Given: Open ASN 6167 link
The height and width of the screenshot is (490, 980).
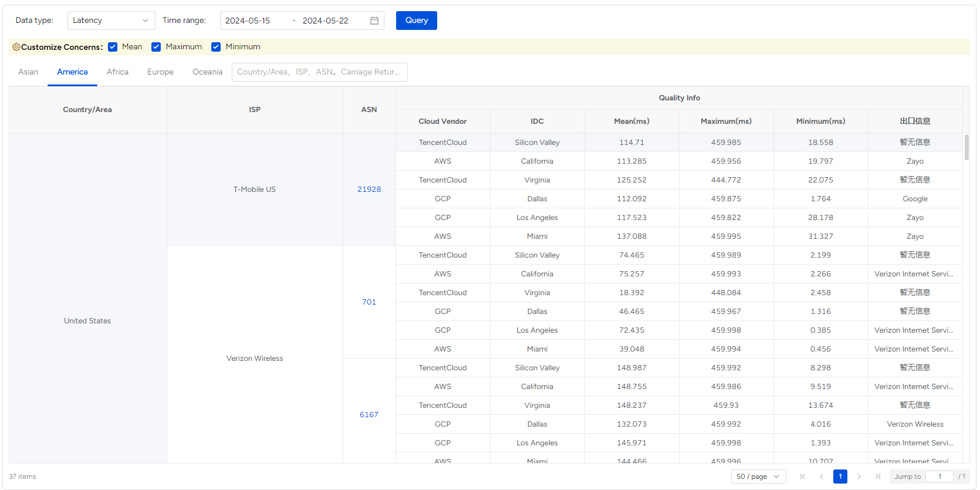Looking at the screenshot, I should pyautogui.click(x=369, y=414).
